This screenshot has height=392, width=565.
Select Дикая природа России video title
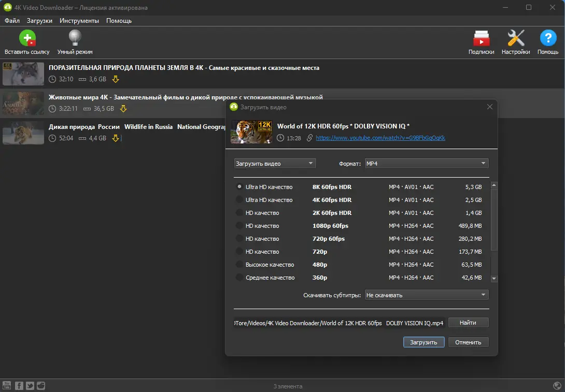pos(137,127)
